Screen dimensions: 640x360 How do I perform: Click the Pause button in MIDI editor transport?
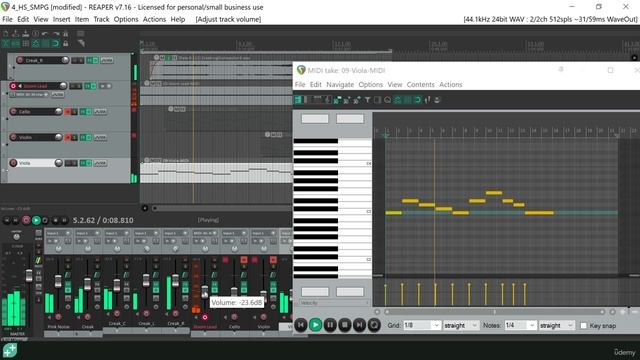point(330,325)
